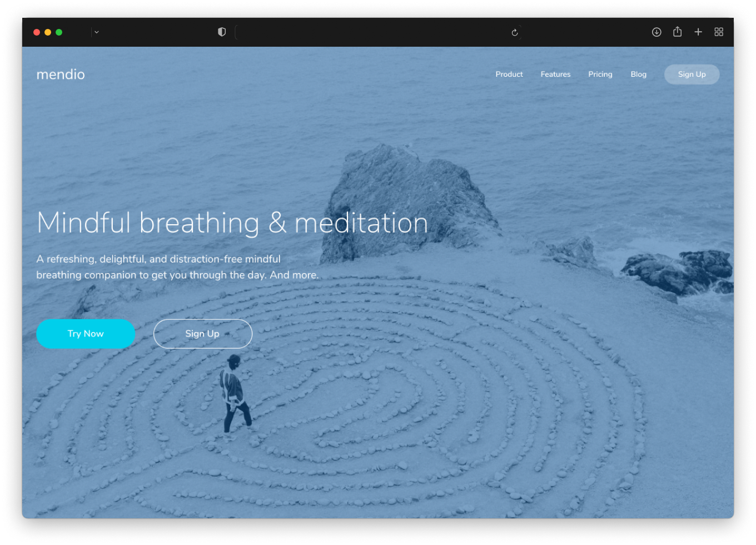Open the Product menu item
This screenshot has height=545, width=756.
[509, 75]
